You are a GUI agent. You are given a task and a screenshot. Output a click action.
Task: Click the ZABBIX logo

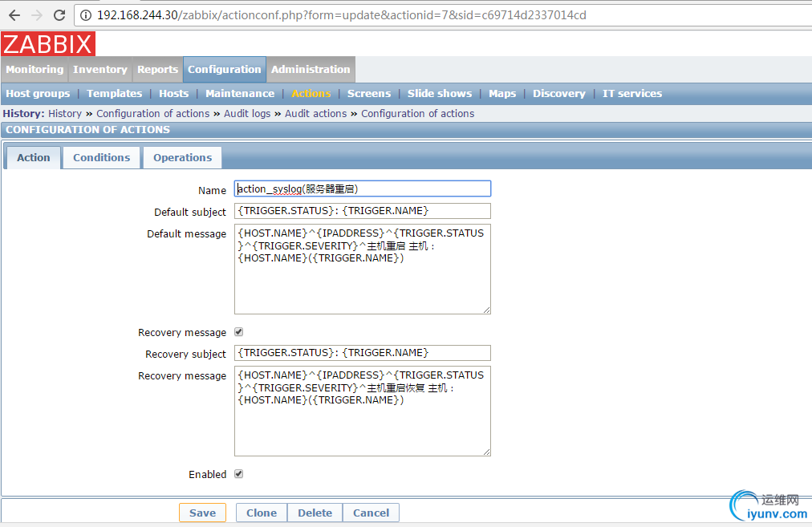click(x=46, y=44)
